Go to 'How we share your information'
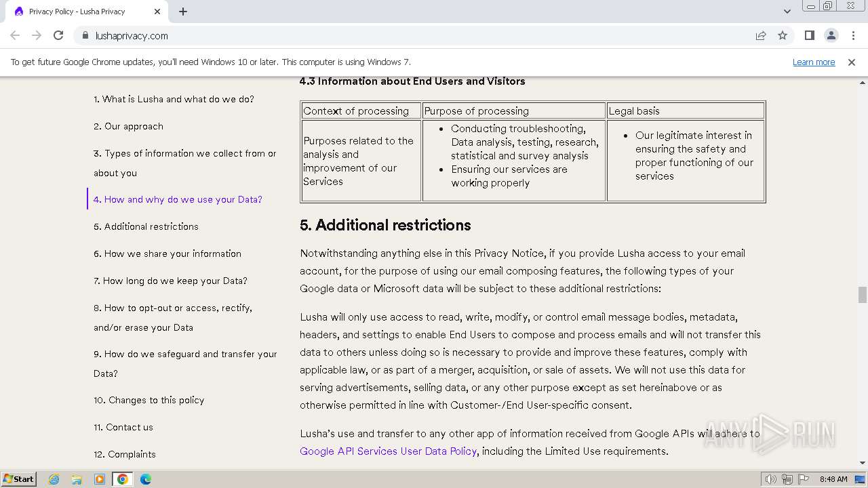The height and width of the screenshot is (488, 868). (167, 253)
